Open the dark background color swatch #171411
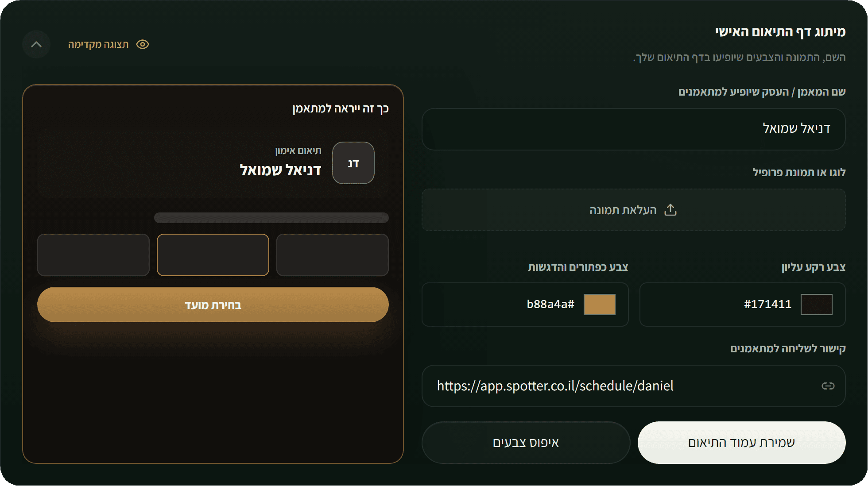The height and width of the screenshot is (486, 868). [816, 305]
